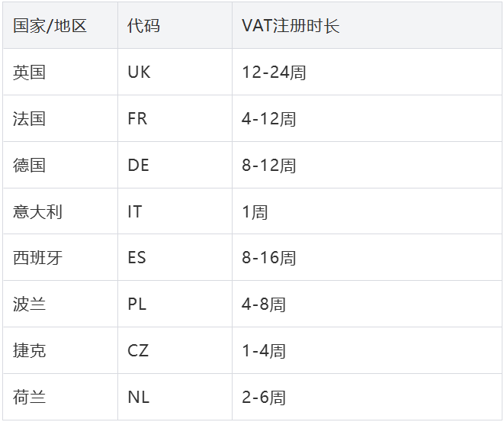This screenshot has width=504, height=422.
Task: Select the 法国 country cell
Action: 30,119
